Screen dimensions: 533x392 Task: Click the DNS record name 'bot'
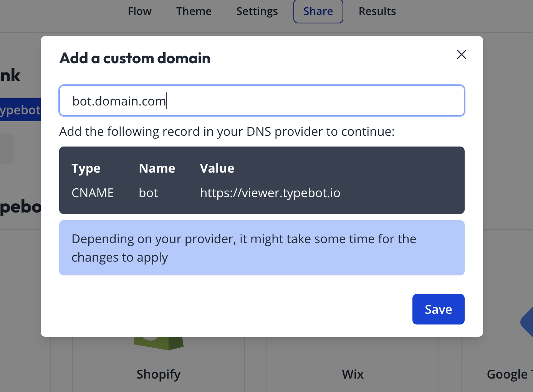148,193
